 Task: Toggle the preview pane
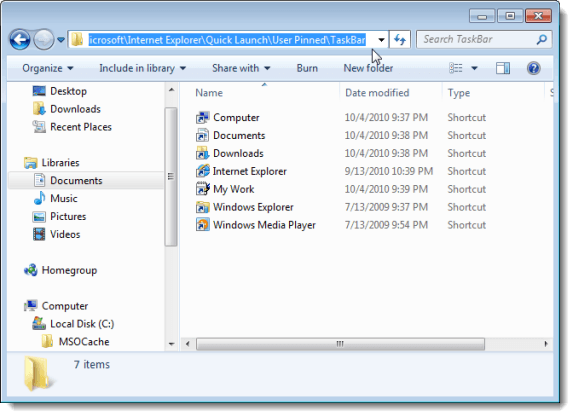[503, 68]
